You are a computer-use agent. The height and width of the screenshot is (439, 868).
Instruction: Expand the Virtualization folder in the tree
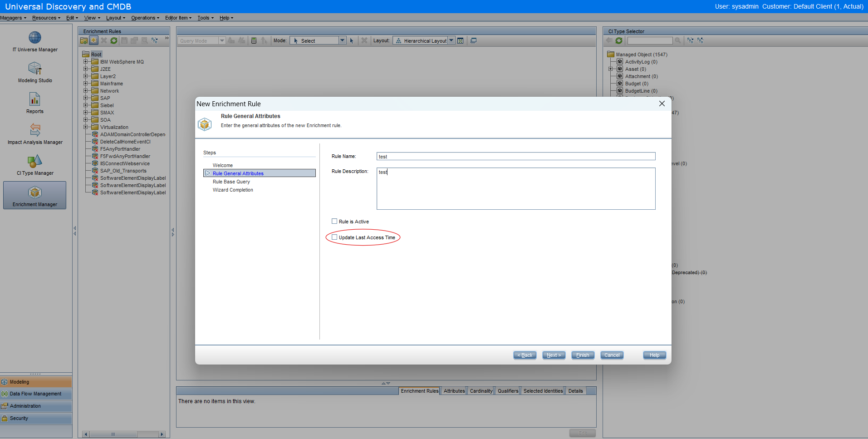pyautogui.click(x=86, y=127)
